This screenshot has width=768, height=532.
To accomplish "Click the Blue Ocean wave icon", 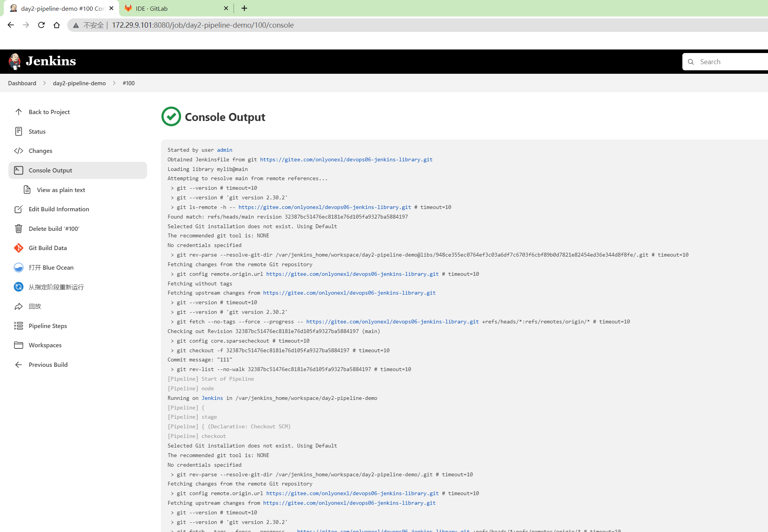I will pyautogui.click(x=18, y=267).
